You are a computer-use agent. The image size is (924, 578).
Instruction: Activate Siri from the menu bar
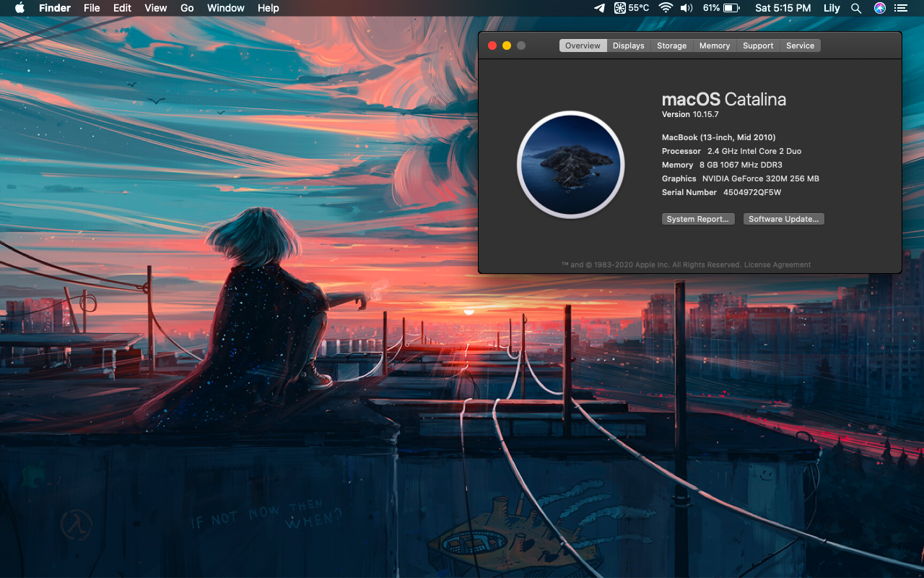click(879, 8)
